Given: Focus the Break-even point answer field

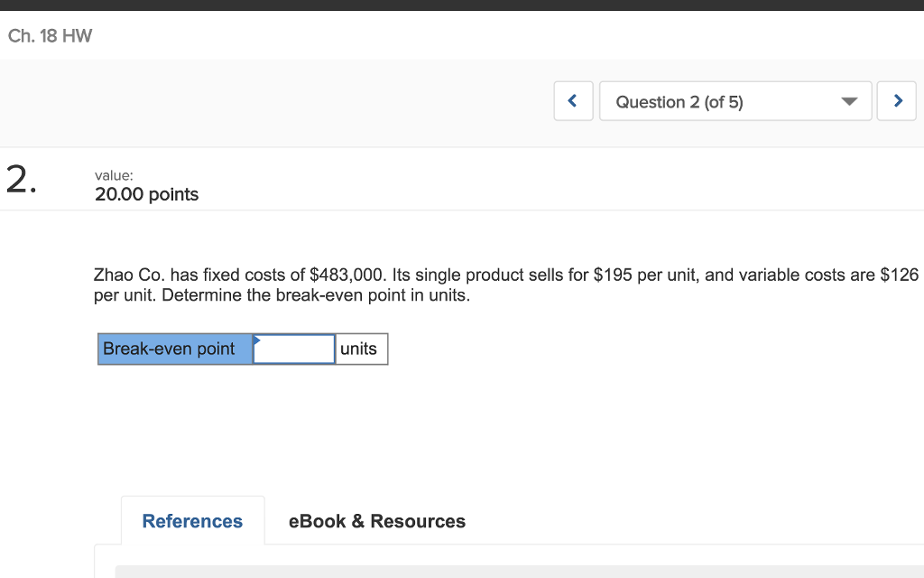Looking at the screenshot, I should pyautogui.click(x=294, y=350).
